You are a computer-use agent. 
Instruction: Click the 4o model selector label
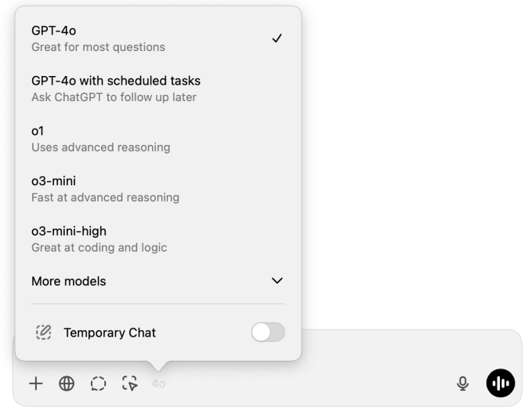tap(158, 383)
